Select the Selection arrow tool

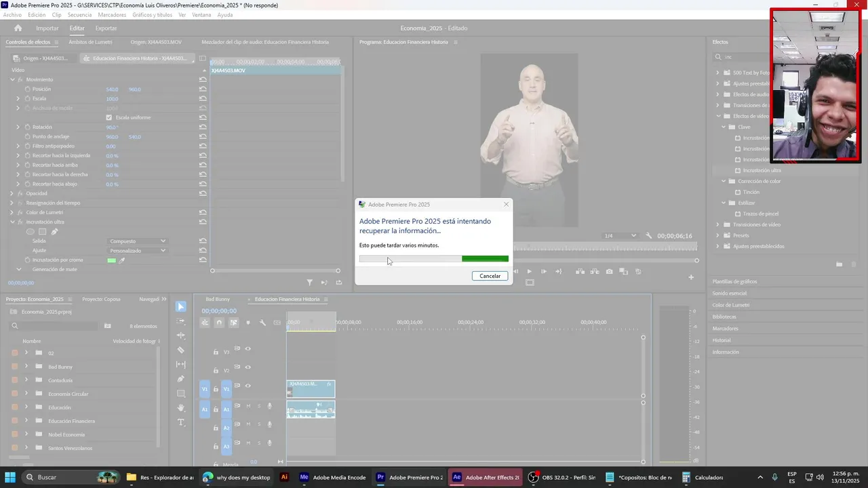[180, 306]
